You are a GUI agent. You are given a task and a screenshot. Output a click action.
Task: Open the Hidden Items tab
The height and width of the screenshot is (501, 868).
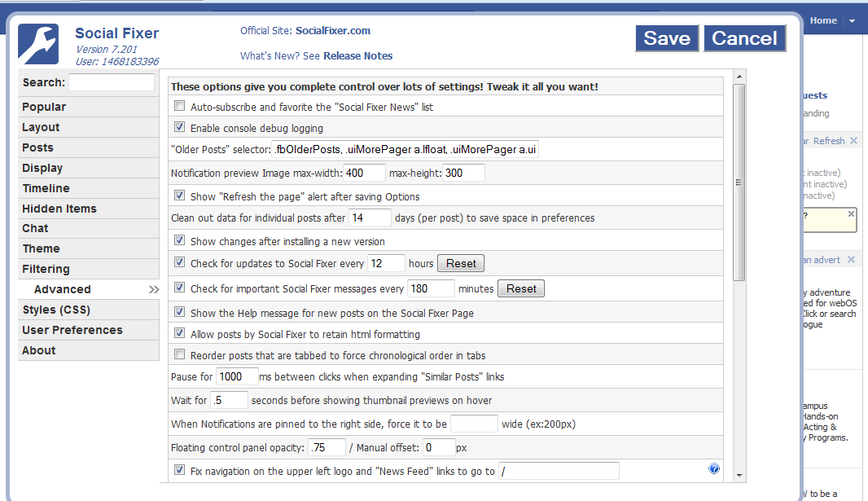click(x=89, y=209)
